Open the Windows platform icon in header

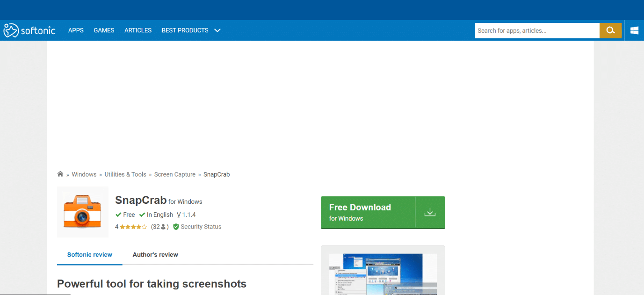(x=635, y=30)
